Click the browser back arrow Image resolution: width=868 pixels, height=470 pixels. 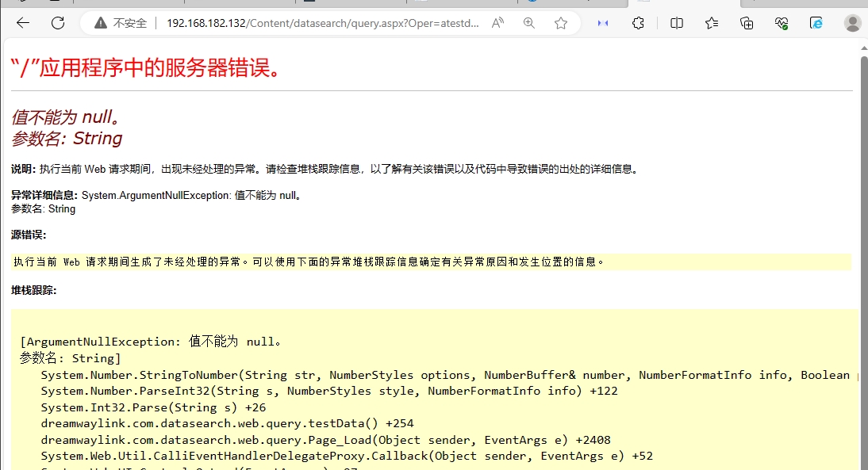pyautogui.click(x=22, y=23)
